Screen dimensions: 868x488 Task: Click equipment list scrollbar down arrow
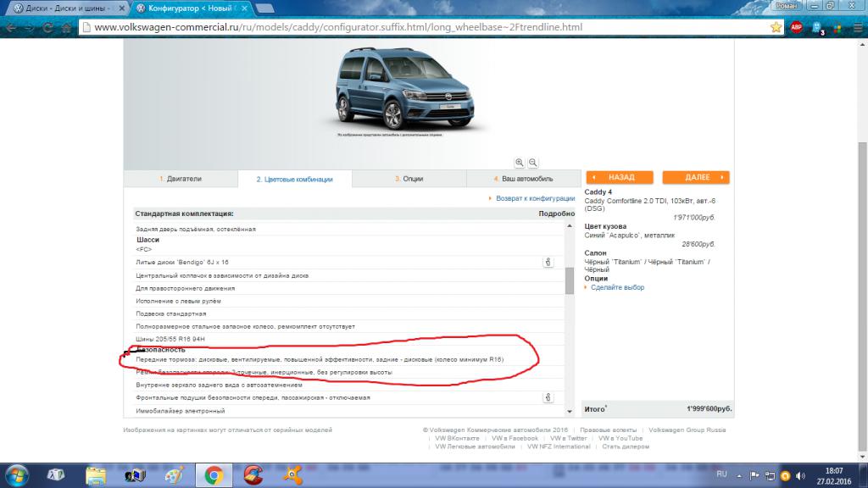tap(570, 411)
